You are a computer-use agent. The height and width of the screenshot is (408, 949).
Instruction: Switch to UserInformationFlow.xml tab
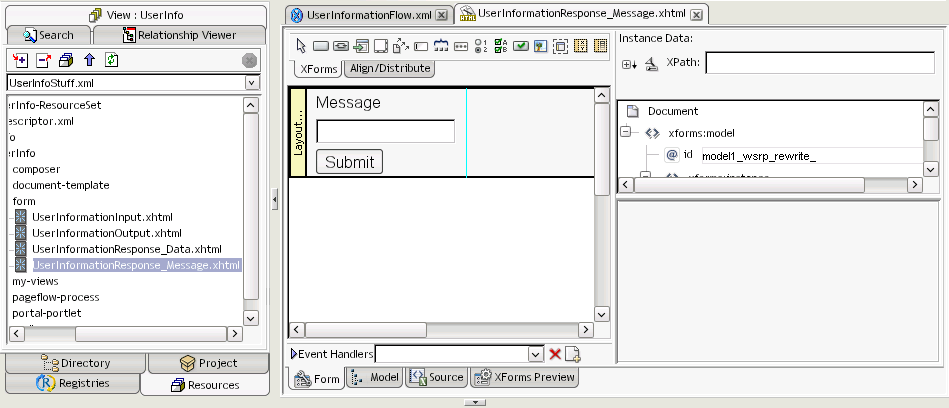(370, 15)
